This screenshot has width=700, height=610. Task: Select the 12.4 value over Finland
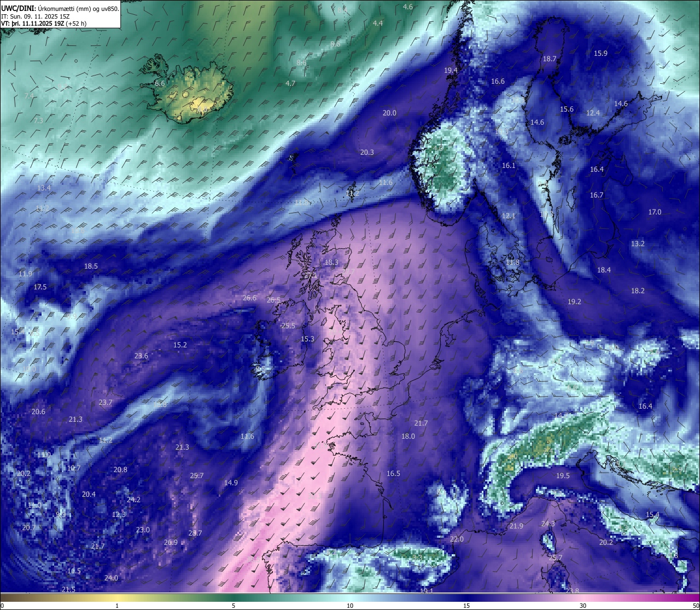(x=593, y=113)
